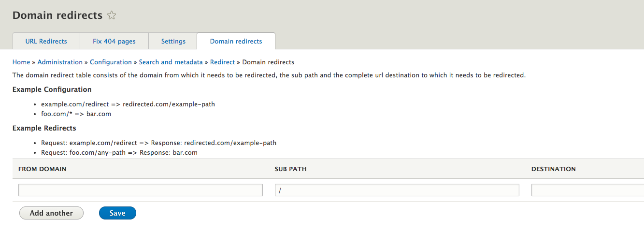
Task: Focus the From Domain text field
Action: pyautogui.click(x=141, y=190)
